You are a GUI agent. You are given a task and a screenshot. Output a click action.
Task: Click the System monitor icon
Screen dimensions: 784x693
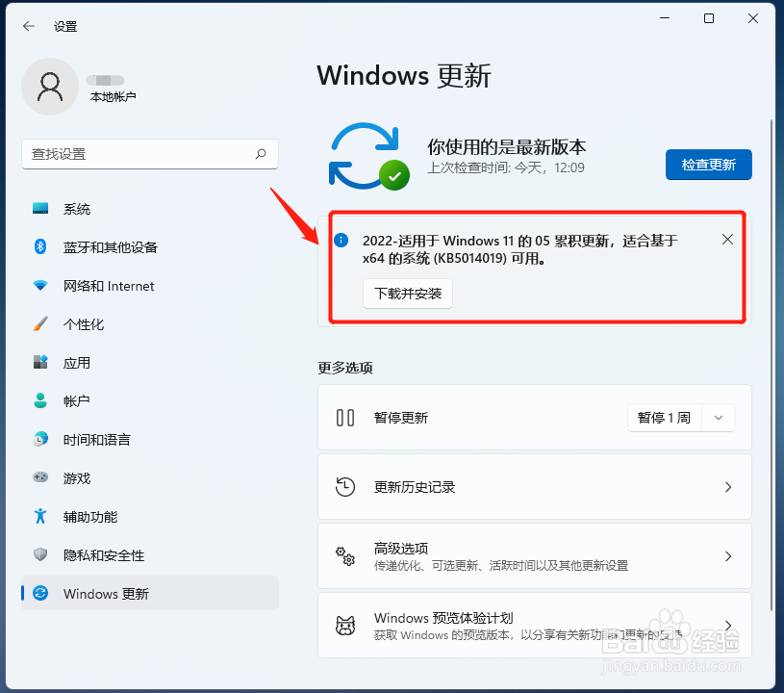[40, 208]
